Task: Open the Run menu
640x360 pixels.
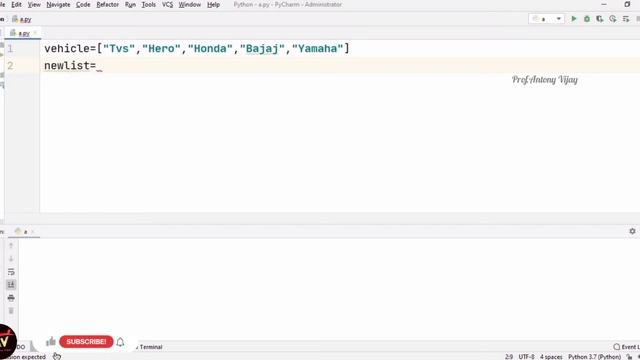Action: pos(130,4)
